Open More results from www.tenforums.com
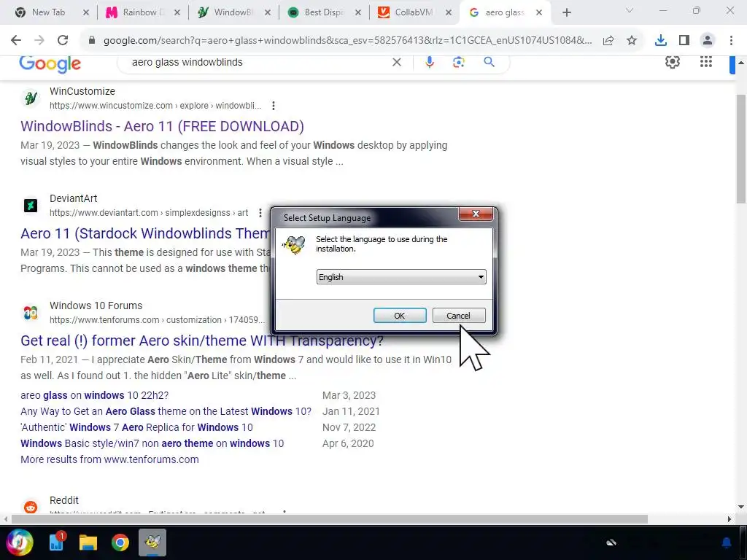Viewport: 747px width, 560px height. pyautogui.click(x=109, y=459)
